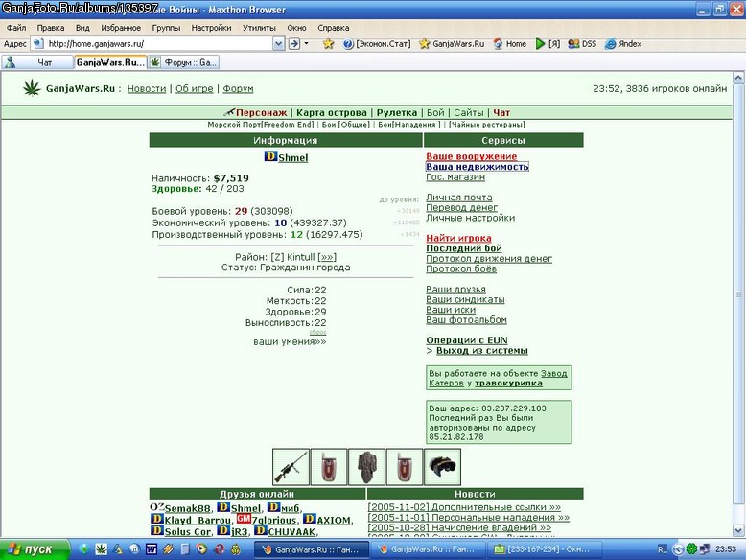
Task: Open the GanjaWars.Ru bookmark
Action: 452,44
